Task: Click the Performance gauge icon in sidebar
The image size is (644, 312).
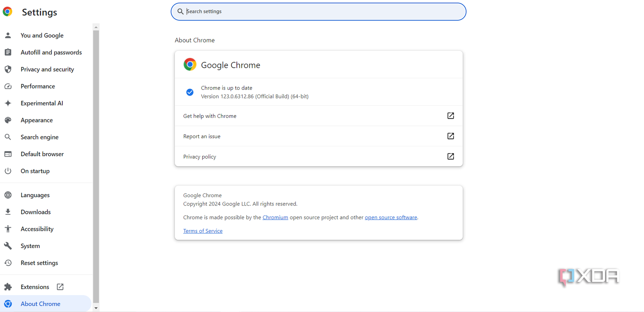Action: [8, 86]
